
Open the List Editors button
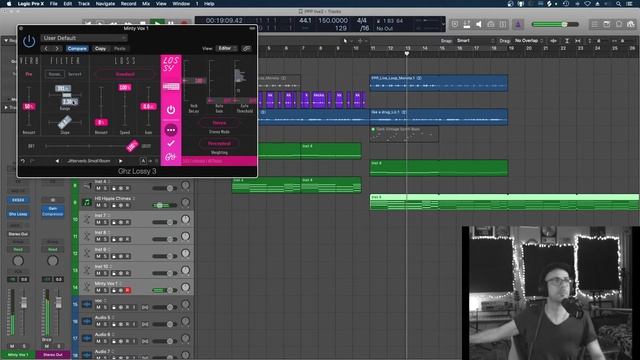click(595, 24)
